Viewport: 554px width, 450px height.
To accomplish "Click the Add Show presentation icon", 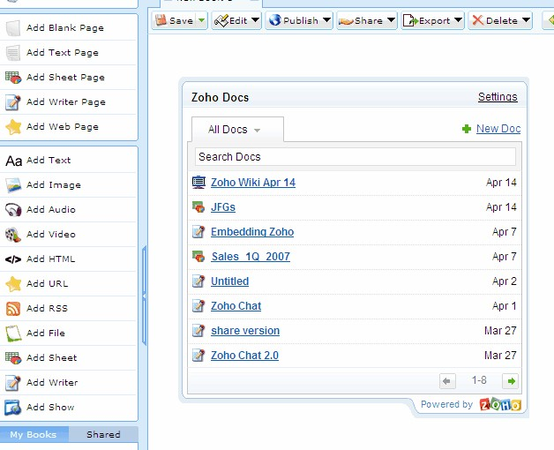I will tap(13, 407).
